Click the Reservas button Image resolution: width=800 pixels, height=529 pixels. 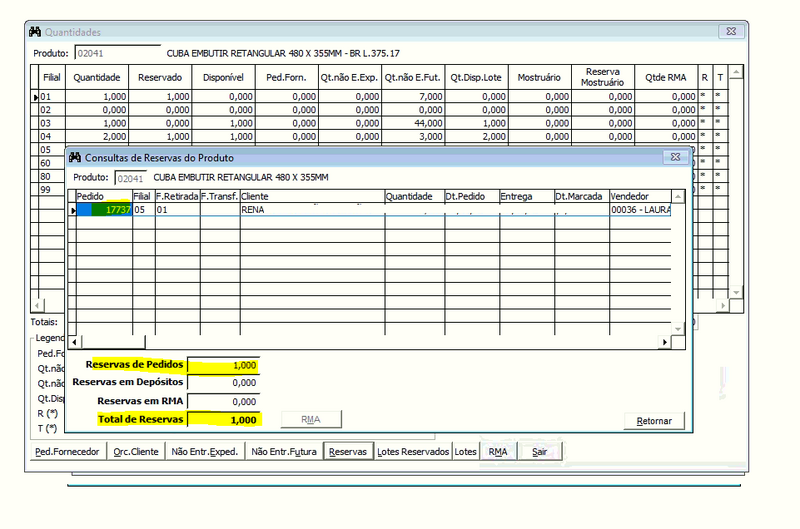348,451
